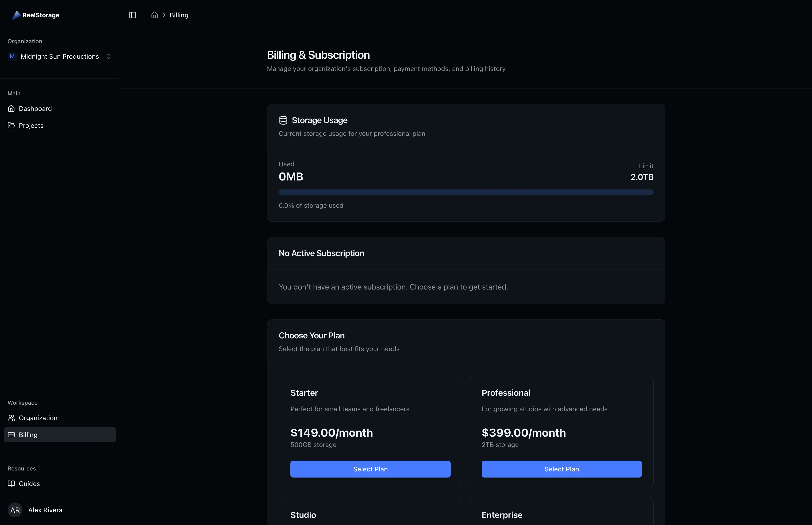Viewport: 812px width, 525px height.
Task: Select Billing in the breadcrumb
Action: coord(179,15)
